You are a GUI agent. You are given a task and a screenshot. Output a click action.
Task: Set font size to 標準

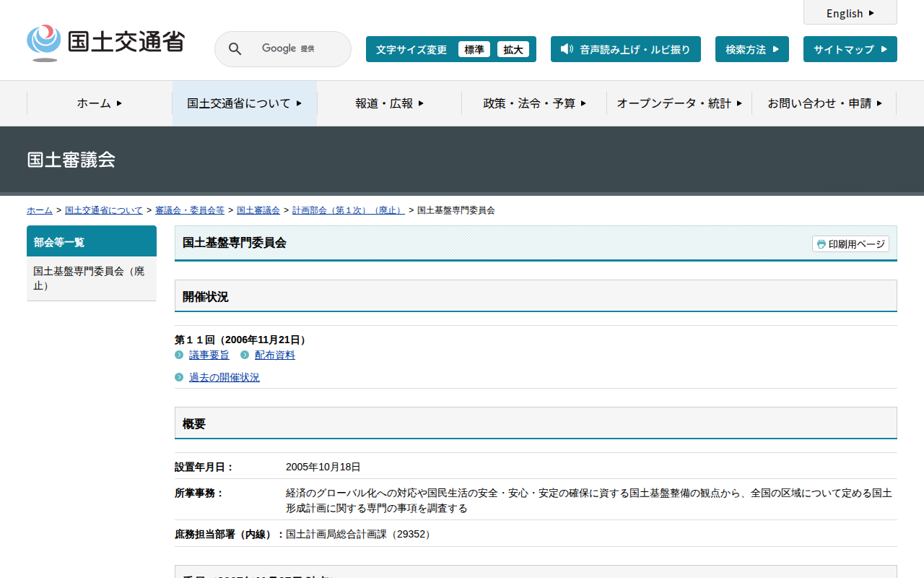(x=474, y=49)
